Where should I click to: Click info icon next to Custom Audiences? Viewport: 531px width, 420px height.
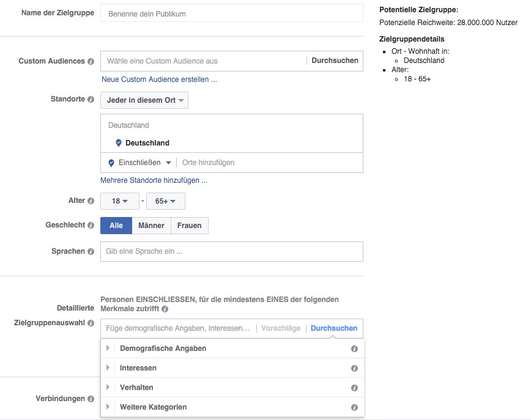[91, 62]
